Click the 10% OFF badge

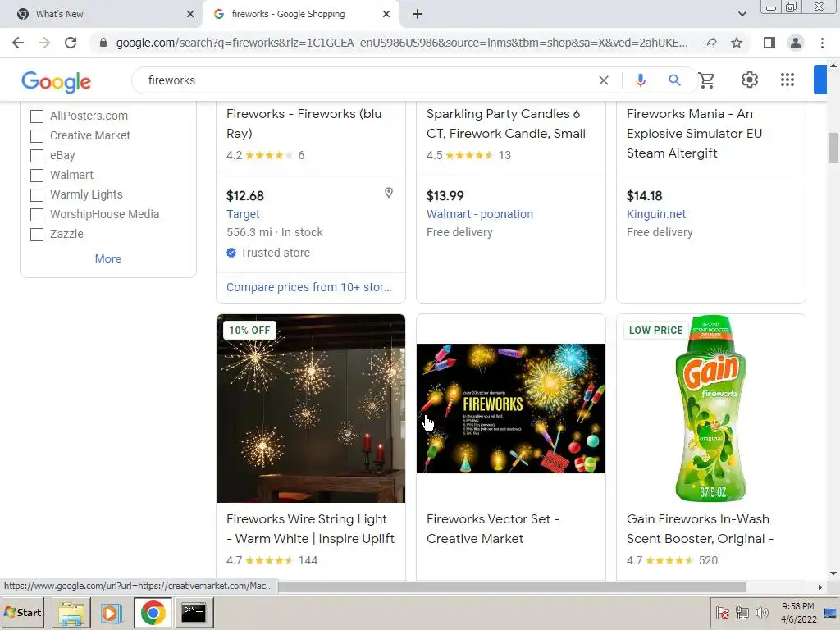click(249, 331)
